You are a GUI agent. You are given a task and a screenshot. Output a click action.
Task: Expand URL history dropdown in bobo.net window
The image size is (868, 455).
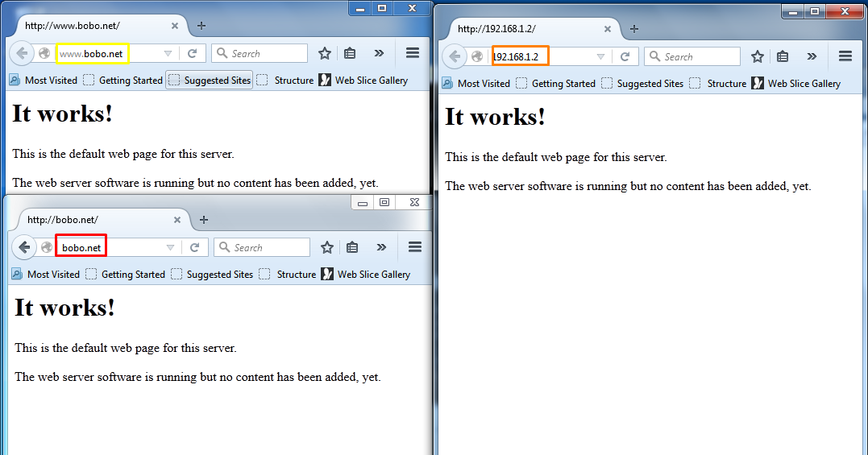click(170, 248)
